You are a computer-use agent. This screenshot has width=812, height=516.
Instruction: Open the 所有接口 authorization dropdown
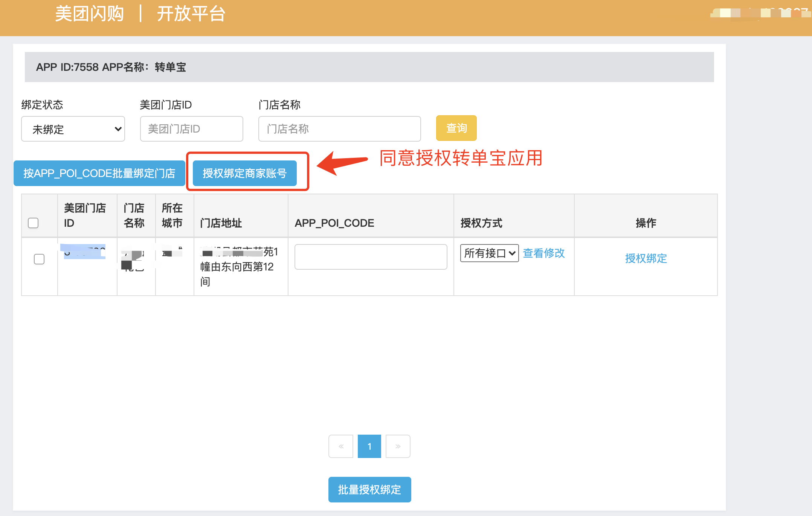490,253
